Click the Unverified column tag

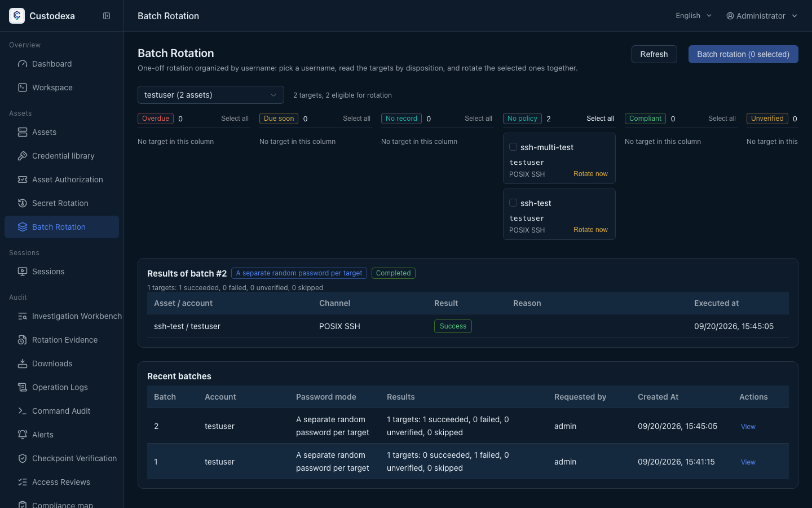click(767, 119)
